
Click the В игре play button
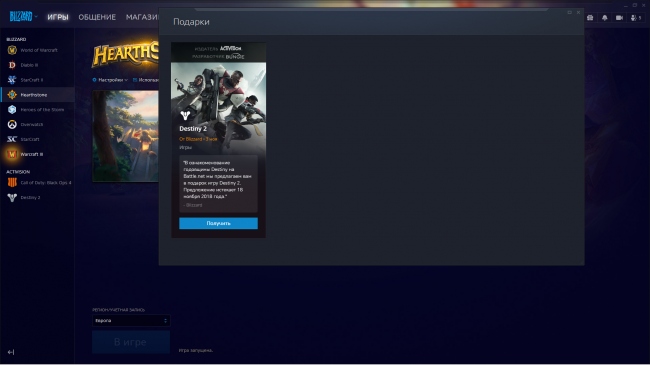pyautogui.click(x=131, y=342)
